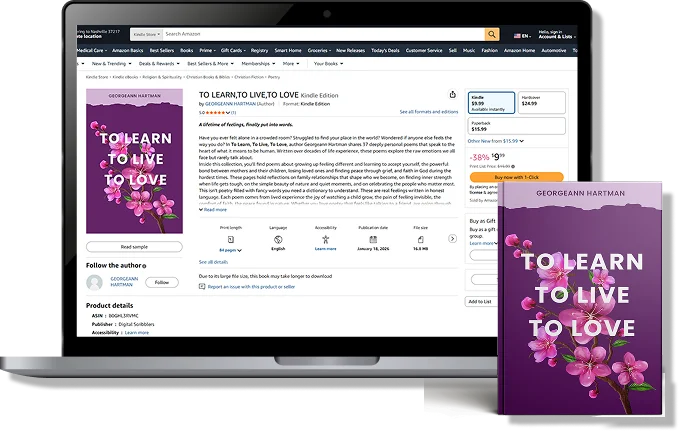The height and width of the screenshot is (431, 679).
Task: Click the File size document icon
Action: click(x=420, y=240)
